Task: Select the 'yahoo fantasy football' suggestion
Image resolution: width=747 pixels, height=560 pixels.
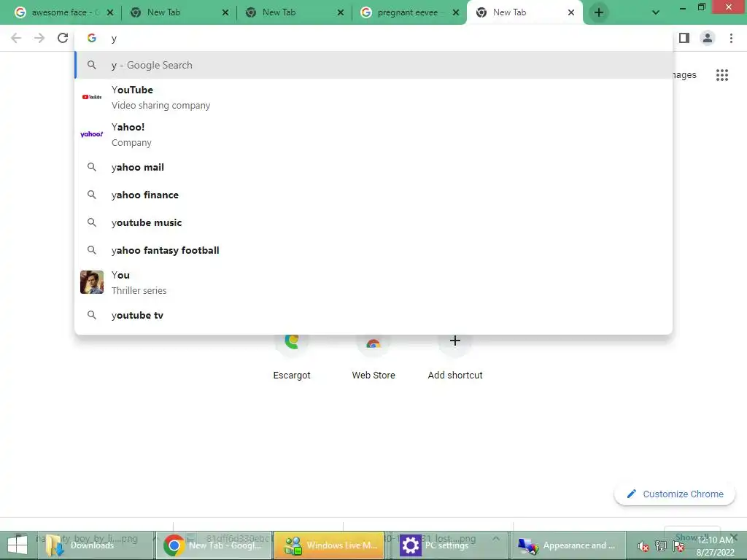Action: pos(373,250)
